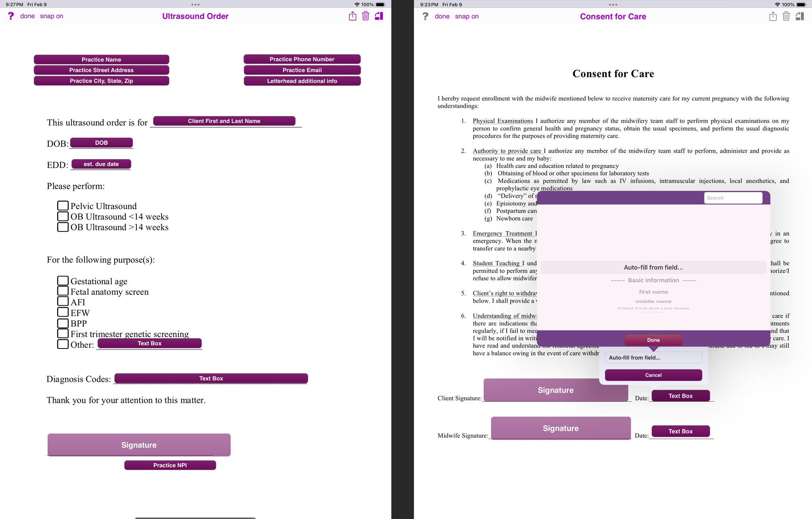Image resolution: width=812 pixels, height=519 pixels.
Task: Tick the Other purpose checkbox
Action: coord(63,344)
